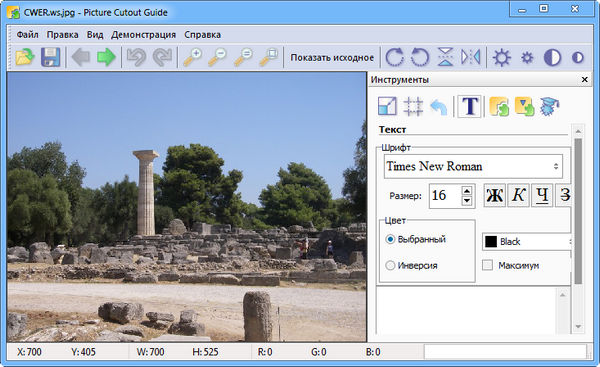Save image with the floppy disk icon

51,57
